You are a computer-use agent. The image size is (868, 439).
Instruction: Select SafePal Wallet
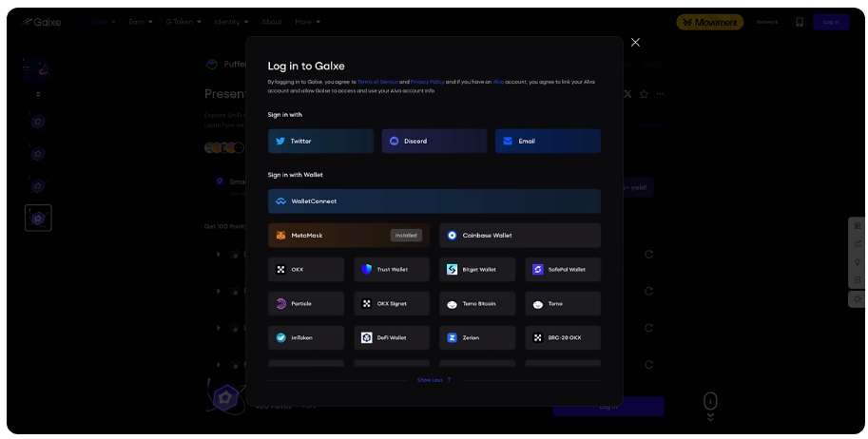click(563, 270)
